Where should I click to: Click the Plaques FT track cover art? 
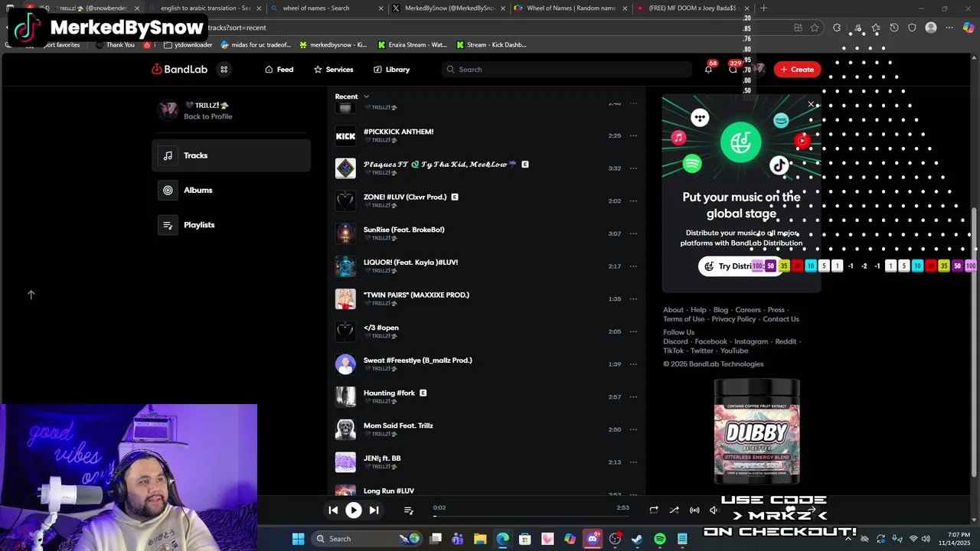tap(345, 168)
